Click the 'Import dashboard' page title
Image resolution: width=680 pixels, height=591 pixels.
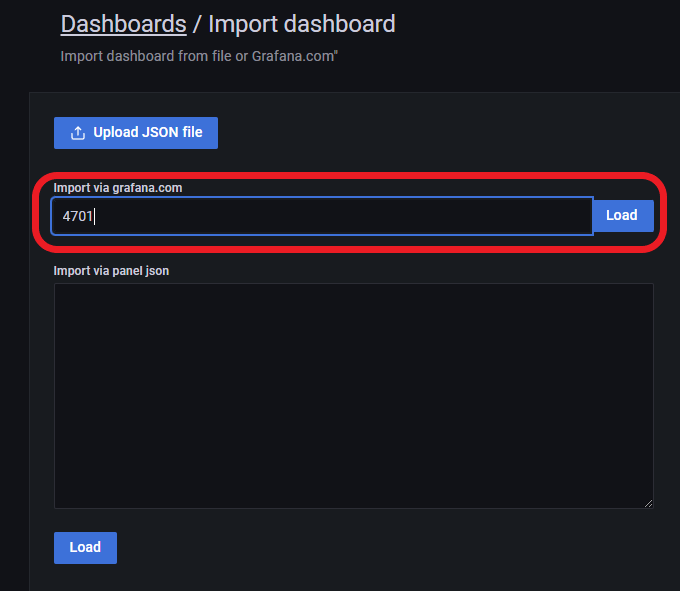(x=302, y=24)
